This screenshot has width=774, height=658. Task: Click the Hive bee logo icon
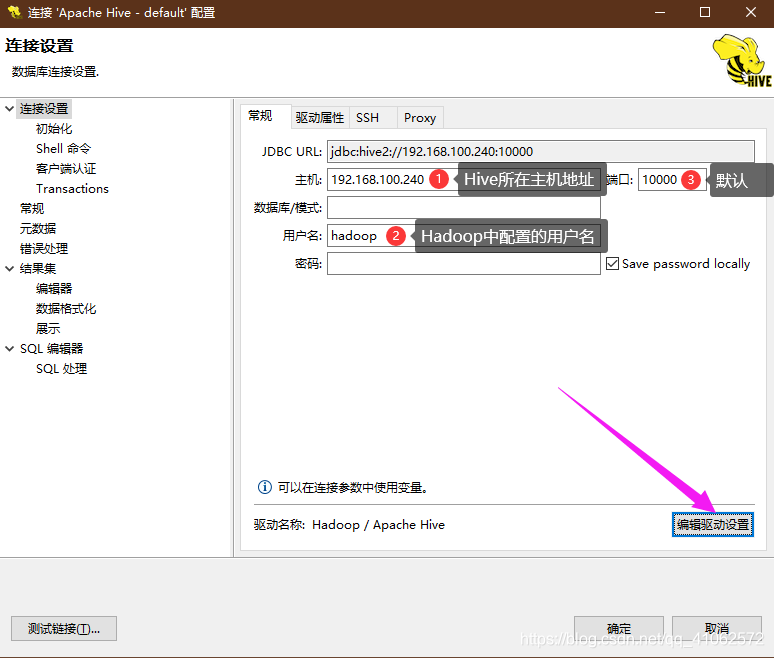(742, 61)
